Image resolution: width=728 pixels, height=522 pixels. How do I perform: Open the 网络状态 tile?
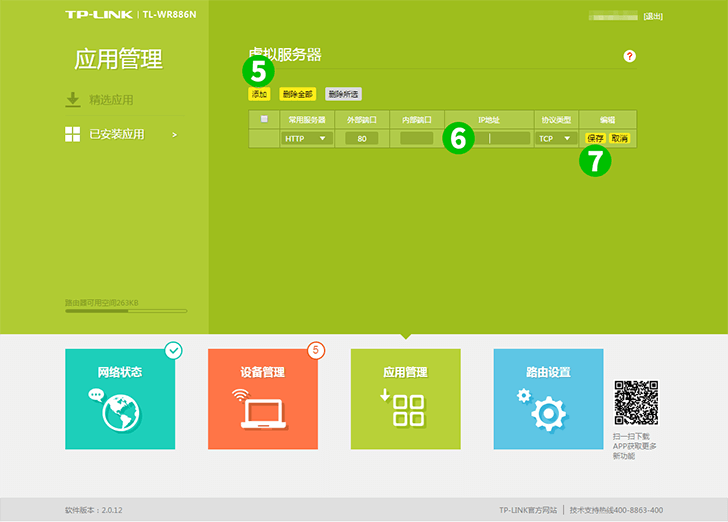(120, 399)
